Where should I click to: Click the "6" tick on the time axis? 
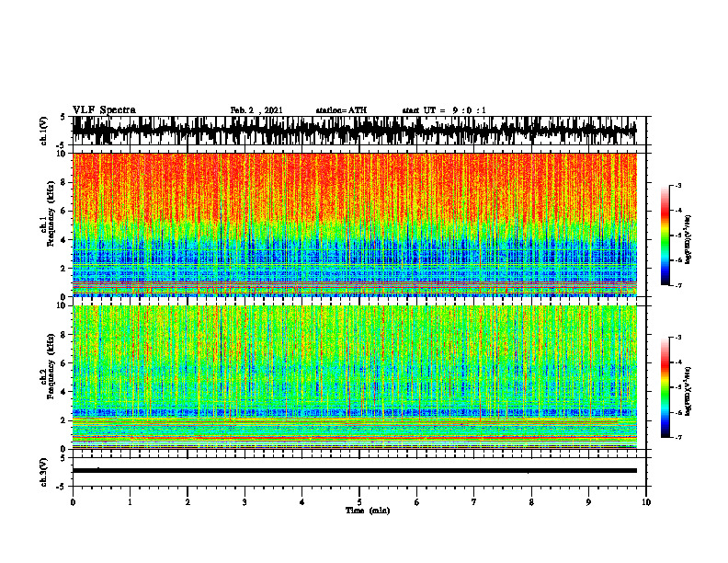point(417,502)
